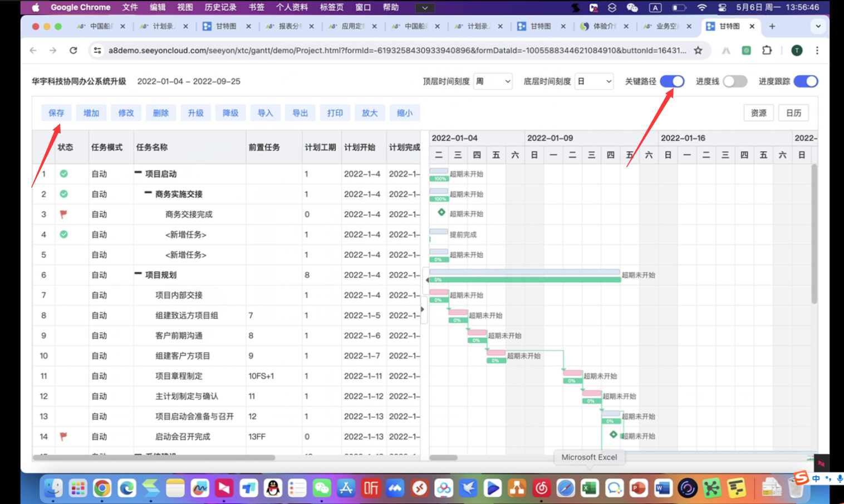Open the 底层时间刻度 dropdown showing 日

pos(594,81)
